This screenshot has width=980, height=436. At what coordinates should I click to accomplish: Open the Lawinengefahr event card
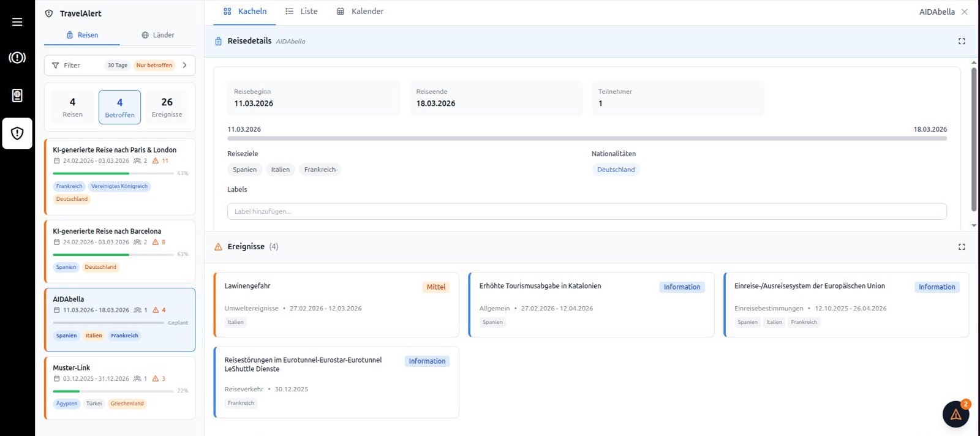click(336, 305)
